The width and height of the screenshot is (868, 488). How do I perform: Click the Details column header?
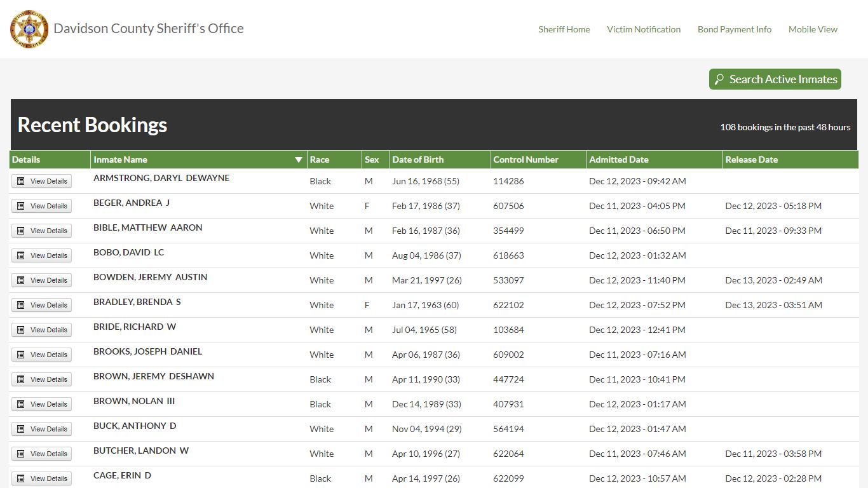(x=50, y=159)
